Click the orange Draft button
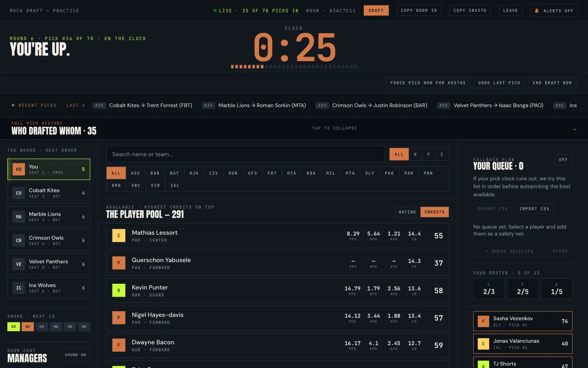Viewport: 588px width, 368px height. [376, 10]
